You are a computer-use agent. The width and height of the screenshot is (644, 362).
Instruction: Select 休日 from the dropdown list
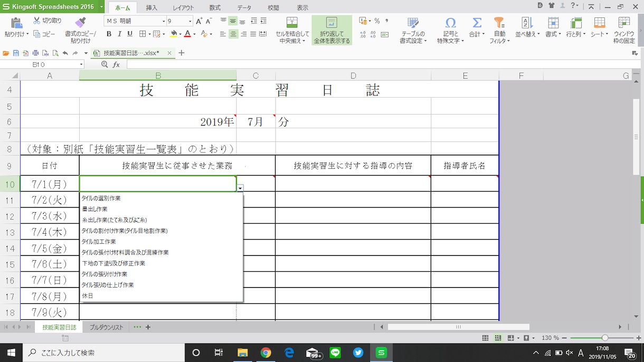(87, 296)
